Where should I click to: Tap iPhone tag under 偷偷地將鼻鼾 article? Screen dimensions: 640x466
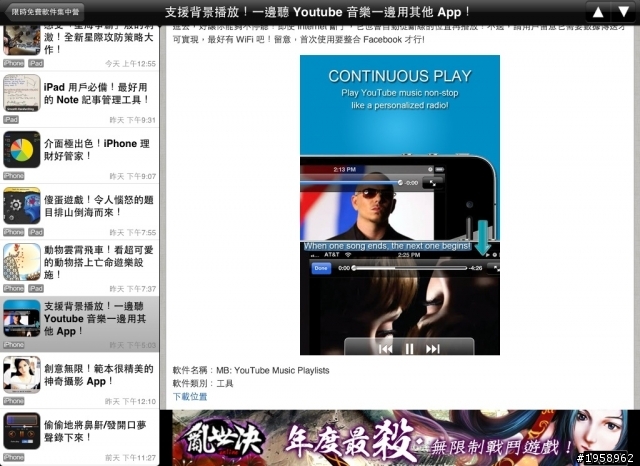tap(14, 457)
